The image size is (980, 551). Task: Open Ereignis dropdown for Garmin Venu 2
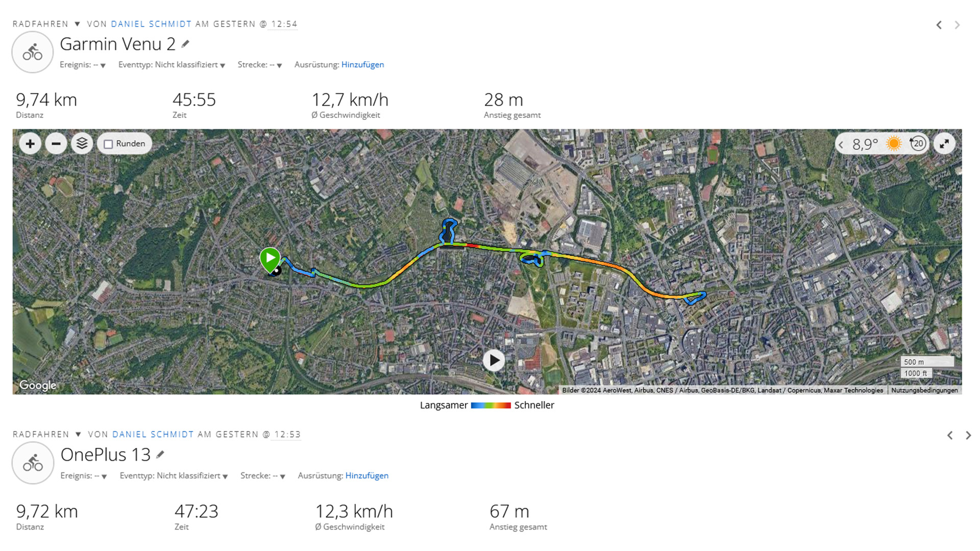tap(103, 65)
